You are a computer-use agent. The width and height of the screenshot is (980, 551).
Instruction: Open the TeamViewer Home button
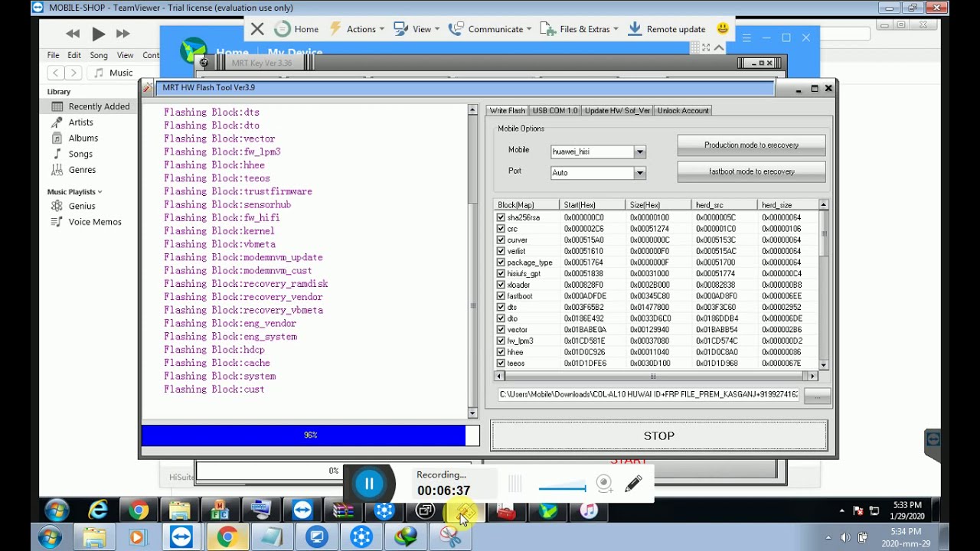click(296, 29)
